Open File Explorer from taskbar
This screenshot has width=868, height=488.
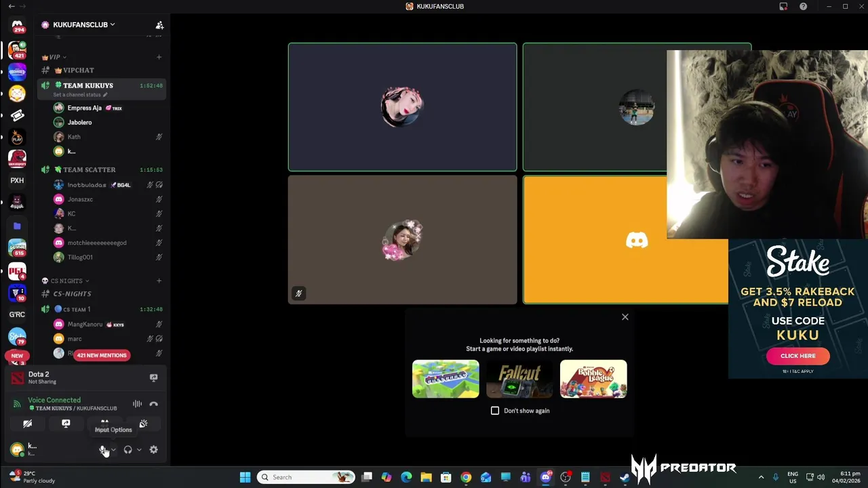426,477
